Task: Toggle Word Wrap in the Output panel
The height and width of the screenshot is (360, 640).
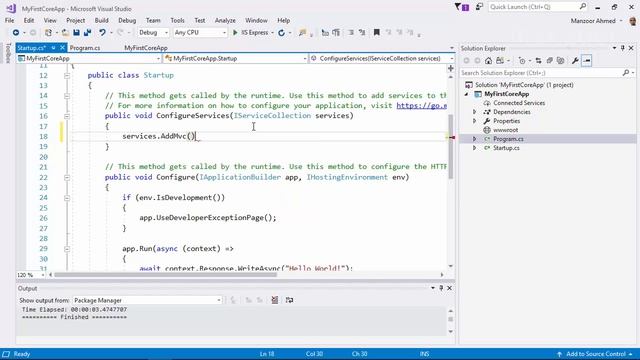Action: click(289, 300)
